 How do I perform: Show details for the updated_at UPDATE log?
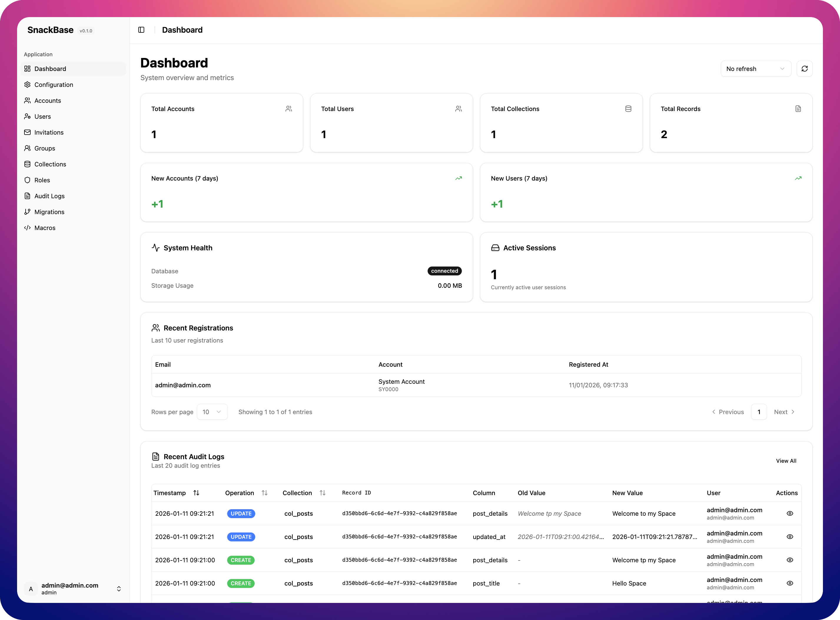click(790, 537)
